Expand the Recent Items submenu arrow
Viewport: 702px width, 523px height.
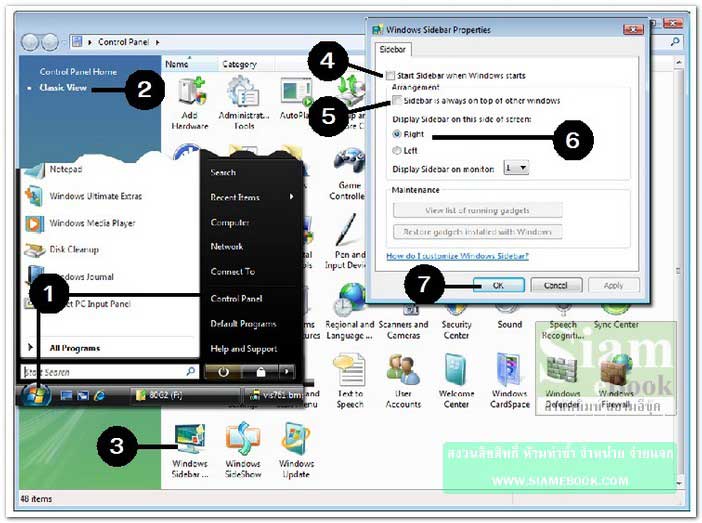pos(291,197)
